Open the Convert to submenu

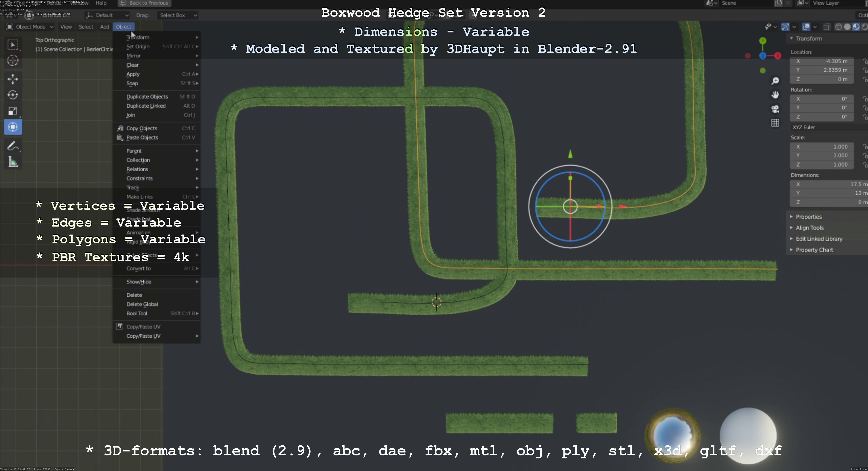click(139, 268)
